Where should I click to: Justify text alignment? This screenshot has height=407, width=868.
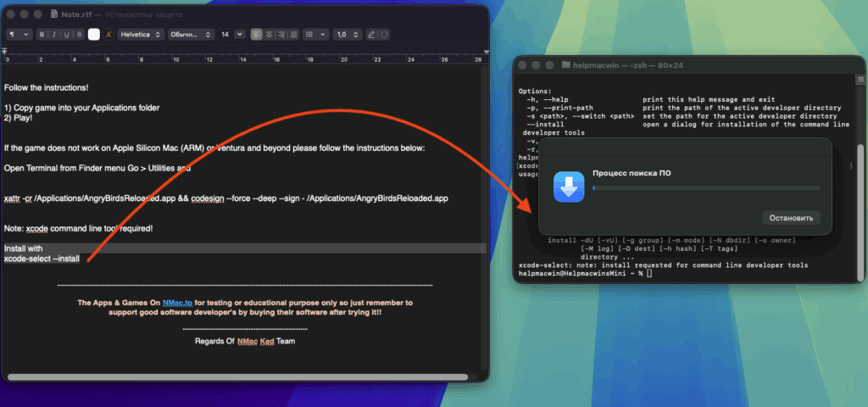(293, 34)
